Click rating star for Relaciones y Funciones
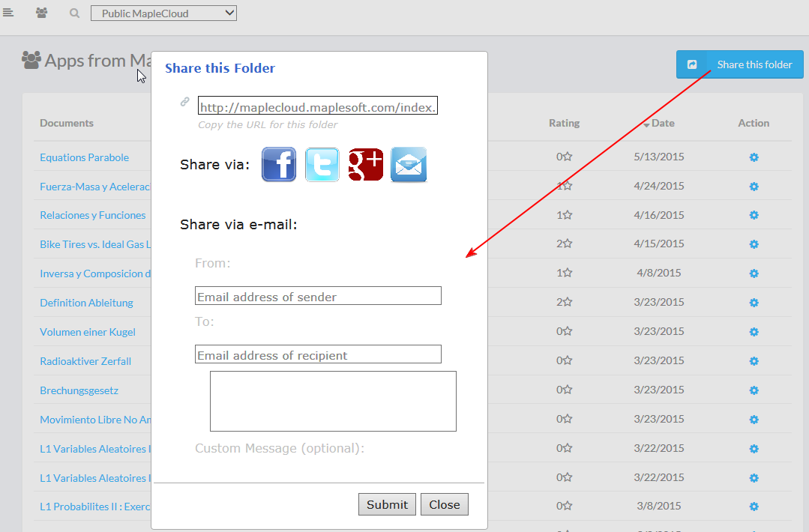The height and width of the screenshot is (532, 809). [568, 214]
